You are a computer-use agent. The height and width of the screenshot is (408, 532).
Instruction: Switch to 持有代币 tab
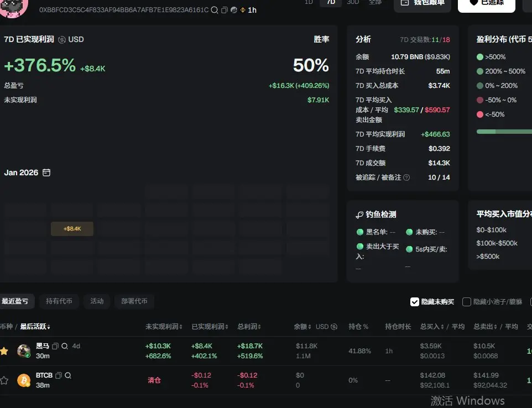tap(59, 301)
